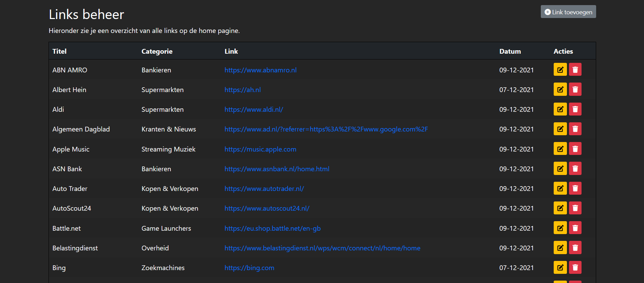This screenshot has height=283, width=644.
Task: Open the www.ad.nl referrer link
Action: click(x=326, y=129)
